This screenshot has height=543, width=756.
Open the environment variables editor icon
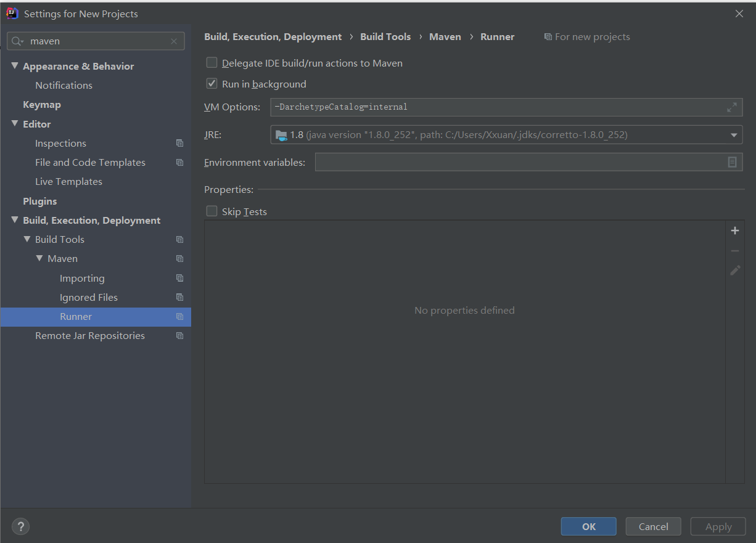pyautogui.click(x=732, y=162)
